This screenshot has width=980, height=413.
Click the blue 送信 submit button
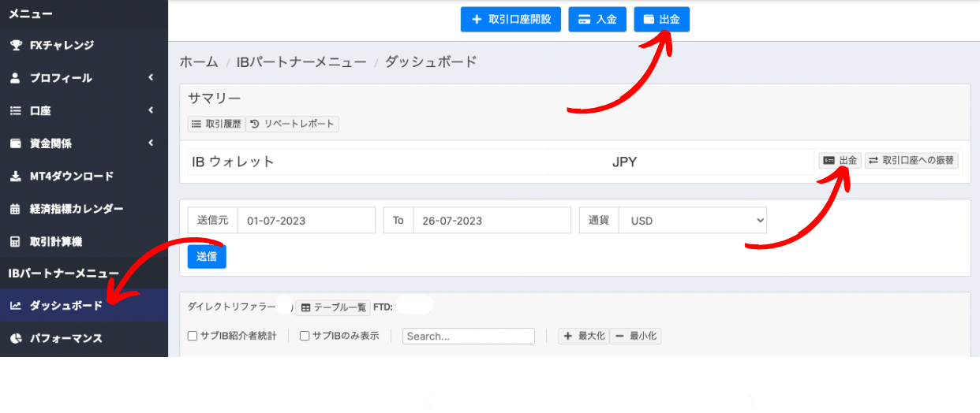tap(207, 256)
